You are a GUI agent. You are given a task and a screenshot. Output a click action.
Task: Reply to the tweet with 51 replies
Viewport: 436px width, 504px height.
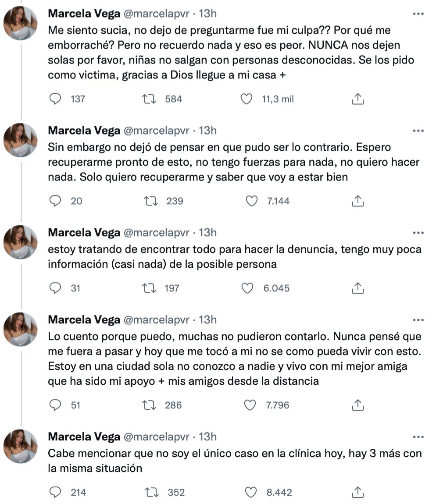tap(55, 405)
